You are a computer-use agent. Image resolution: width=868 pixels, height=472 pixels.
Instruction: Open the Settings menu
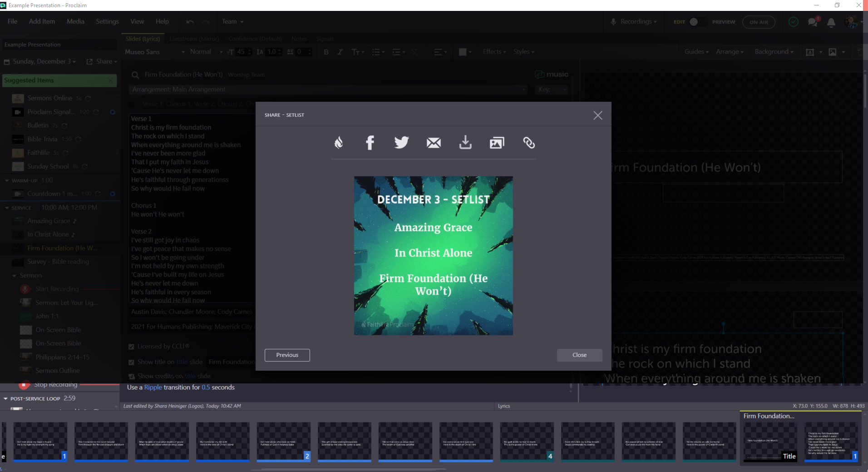tap(107, 21)
